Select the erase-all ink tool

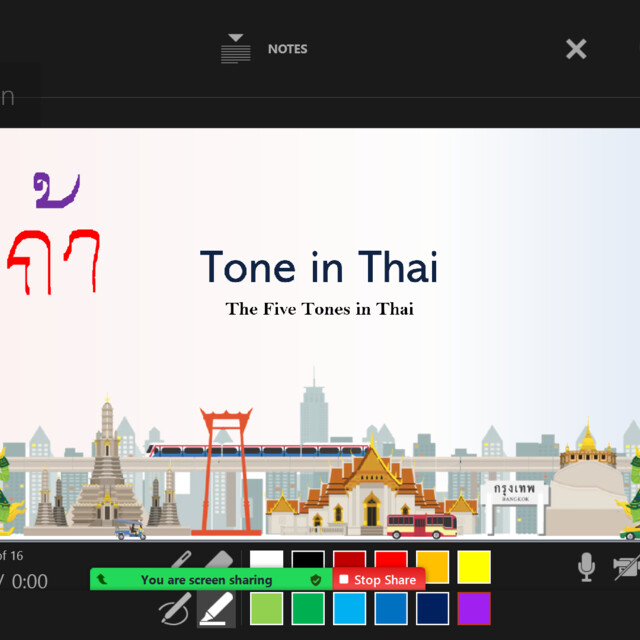coord(175,609)
